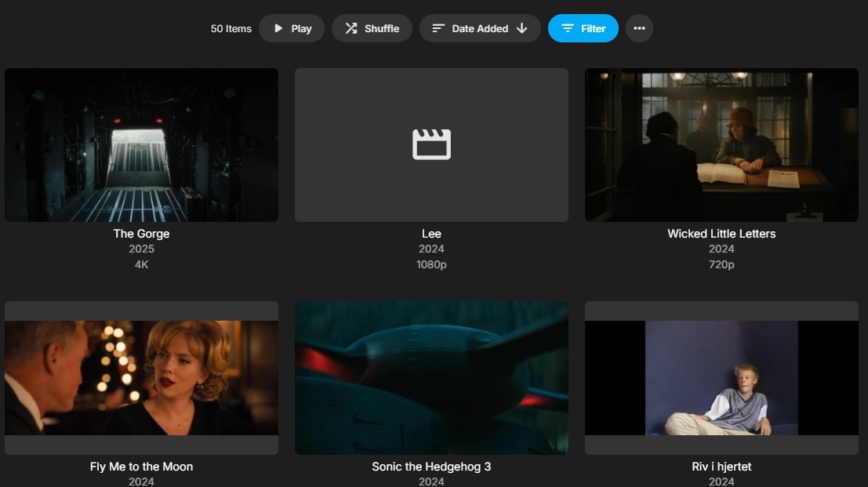868x487 pixels.
Task: Open Wicked Little Letters thumbnail
Action: (x=722, y=145)
